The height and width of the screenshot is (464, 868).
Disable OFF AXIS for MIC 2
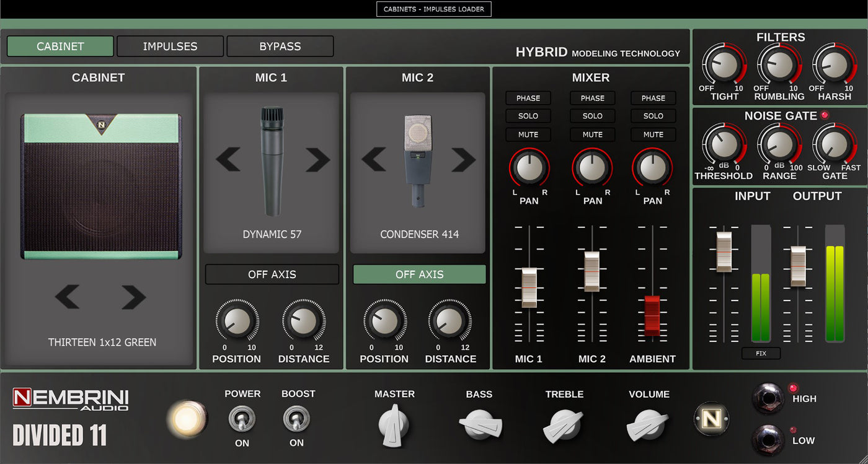[419, 274]
